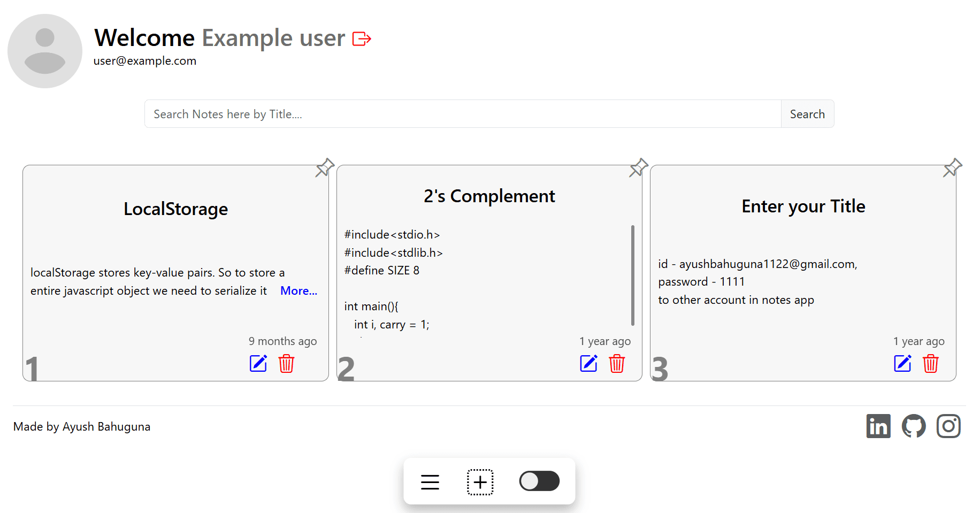980x513 pixels.
Task: Open the Instagram profile icon
Action: click(948, 426)
